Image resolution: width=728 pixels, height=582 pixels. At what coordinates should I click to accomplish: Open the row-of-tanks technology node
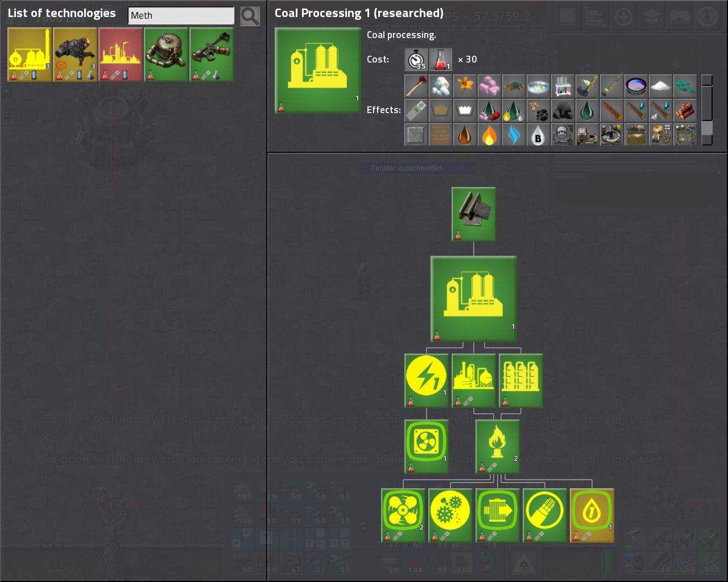click(521, 380)
